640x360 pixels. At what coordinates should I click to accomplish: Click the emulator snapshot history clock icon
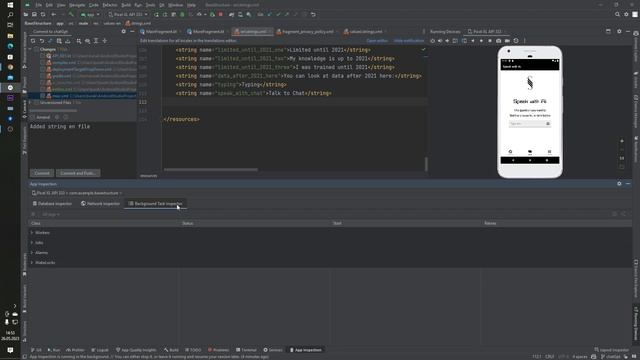[x=516, y=41]
